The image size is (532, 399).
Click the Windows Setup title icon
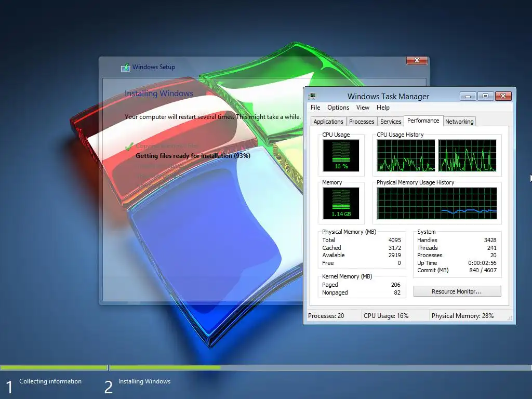coord(125,68)
